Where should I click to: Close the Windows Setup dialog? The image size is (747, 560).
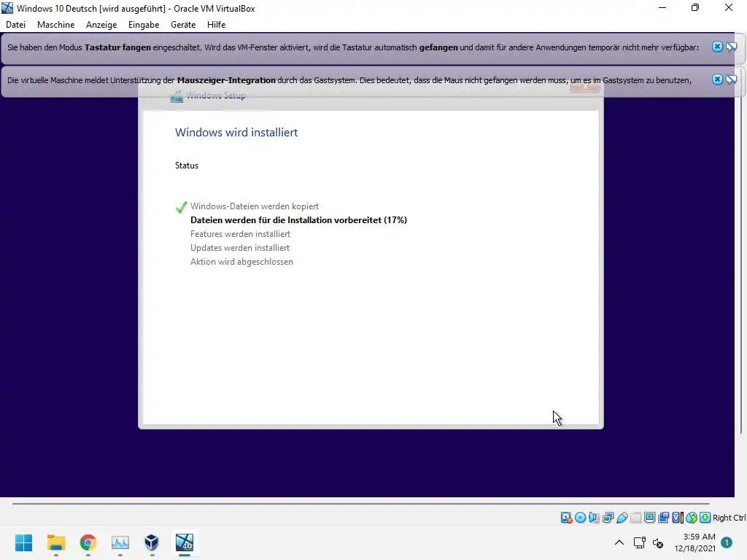[585, 87]
